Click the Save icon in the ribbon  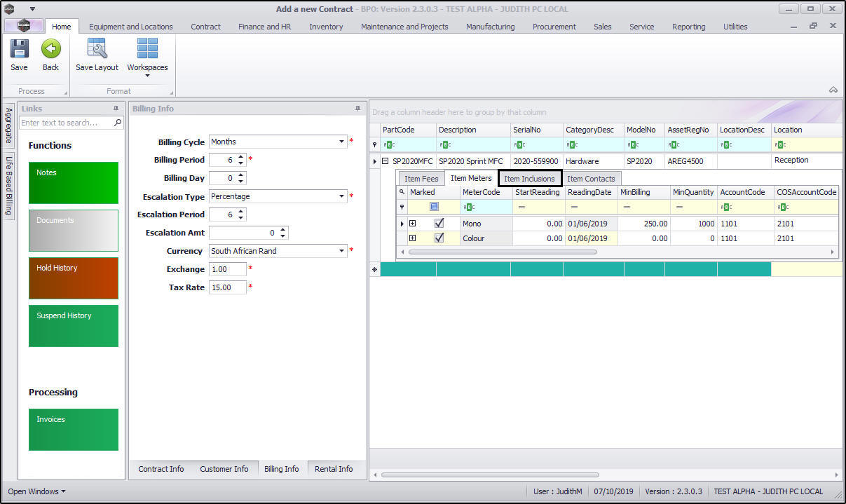pos(19,50)
